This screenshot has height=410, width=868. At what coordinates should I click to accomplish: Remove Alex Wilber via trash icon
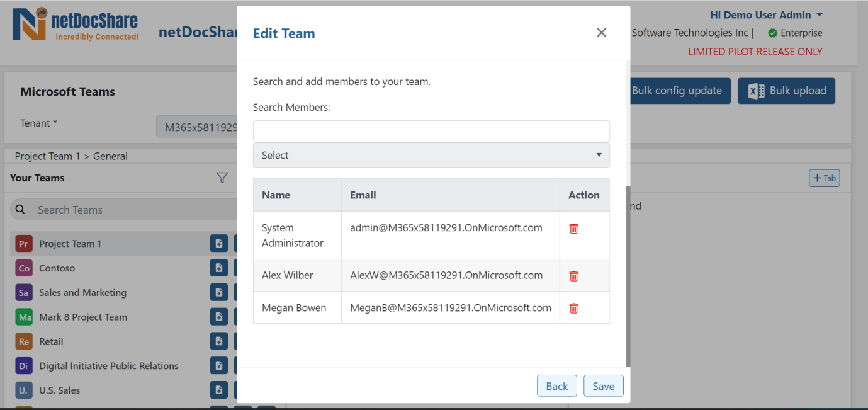click(x=573, y=276)
